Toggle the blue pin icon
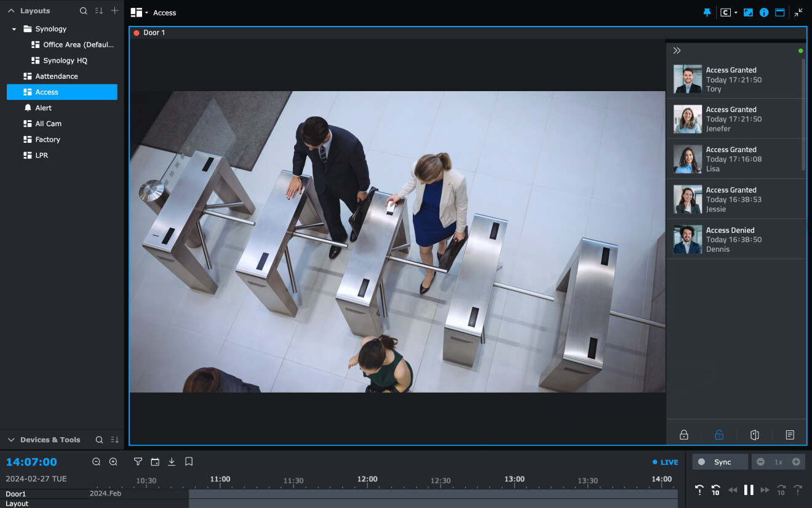The height and width of the screenshot is (508, 812). [x=707, y=12]
